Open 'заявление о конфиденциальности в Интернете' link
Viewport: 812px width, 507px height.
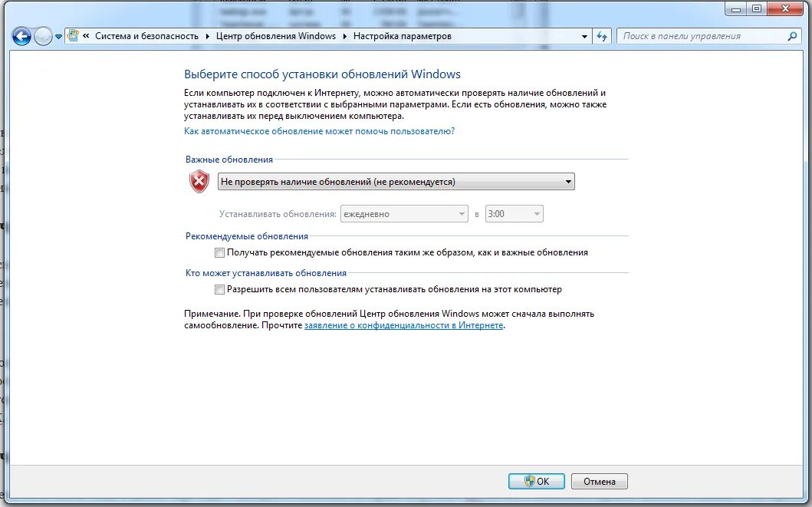[404, 325]
